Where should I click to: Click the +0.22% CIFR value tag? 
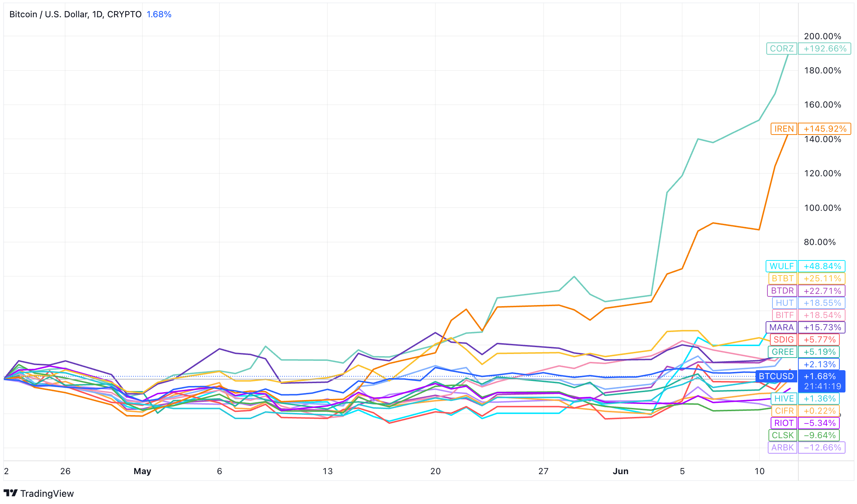coord(819,411)
